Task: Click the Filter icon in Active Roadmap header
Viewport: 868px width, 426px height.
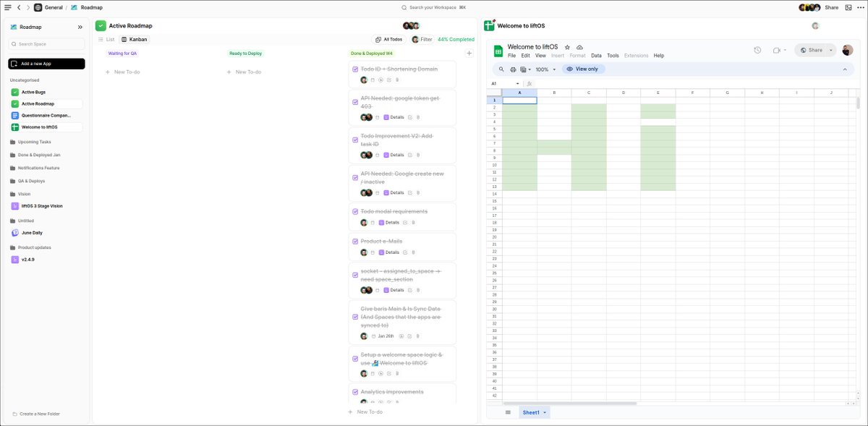Action: click(417, 39)
